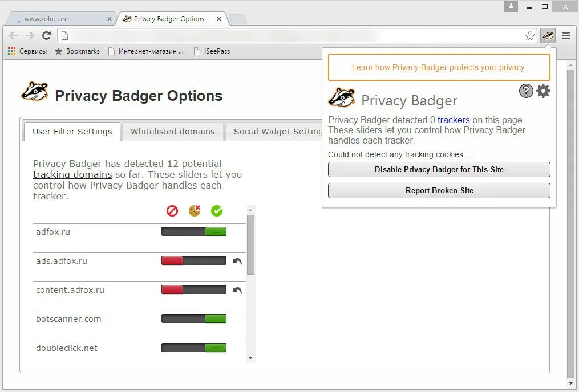Go forward to the next page
The image size is (579, 392).
(x=30, y=35)
